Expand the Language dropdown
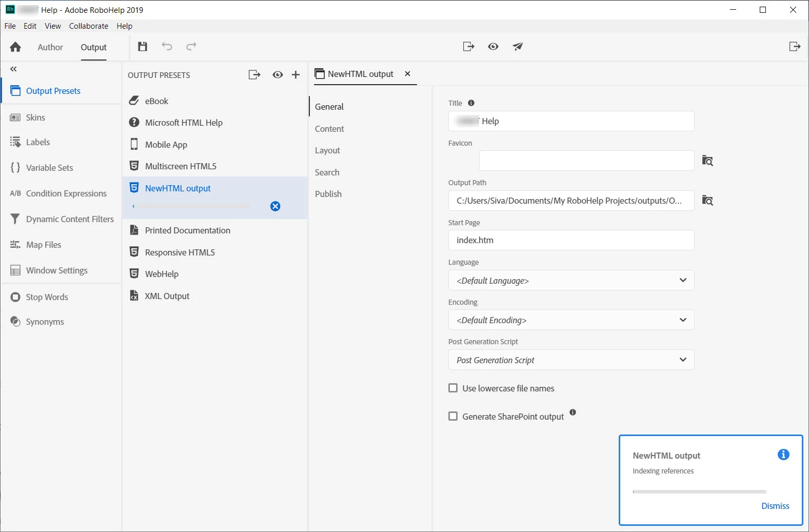 571,280
